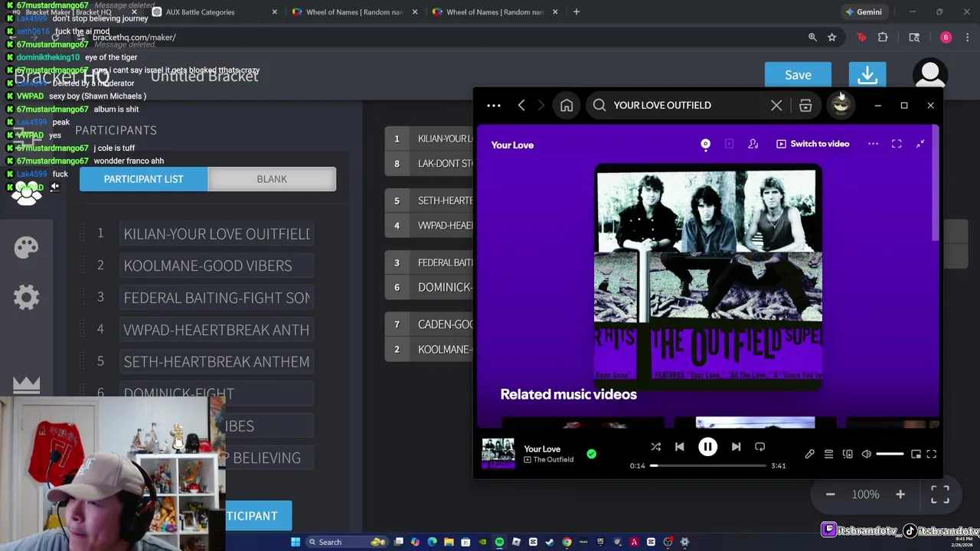Image resolution: width=980 pixels, height=551 pixels.
Task: Adjust the Spotify volume slider
Action: [890, 455]
